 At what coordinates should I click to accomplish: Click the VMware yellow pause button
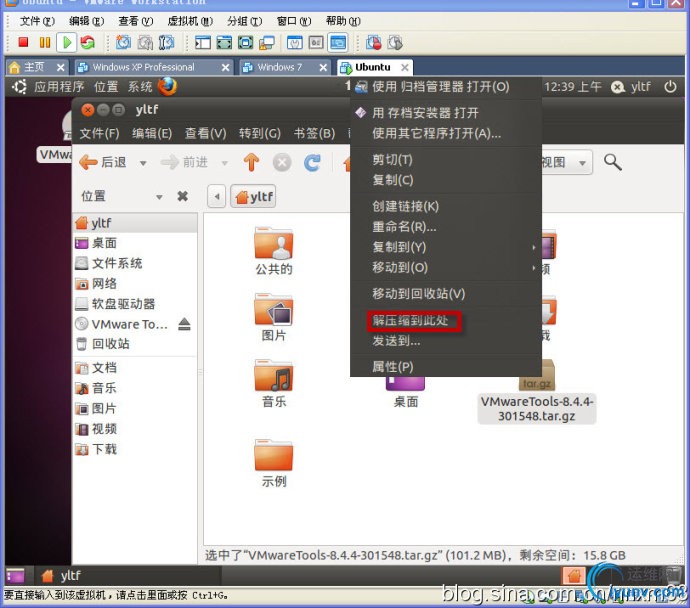tap(45, 43)
